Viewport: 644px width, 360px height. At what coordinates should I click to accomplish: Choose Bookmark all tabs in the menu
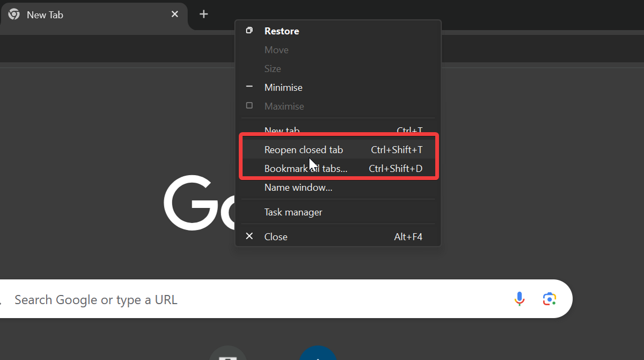(305, 168)
